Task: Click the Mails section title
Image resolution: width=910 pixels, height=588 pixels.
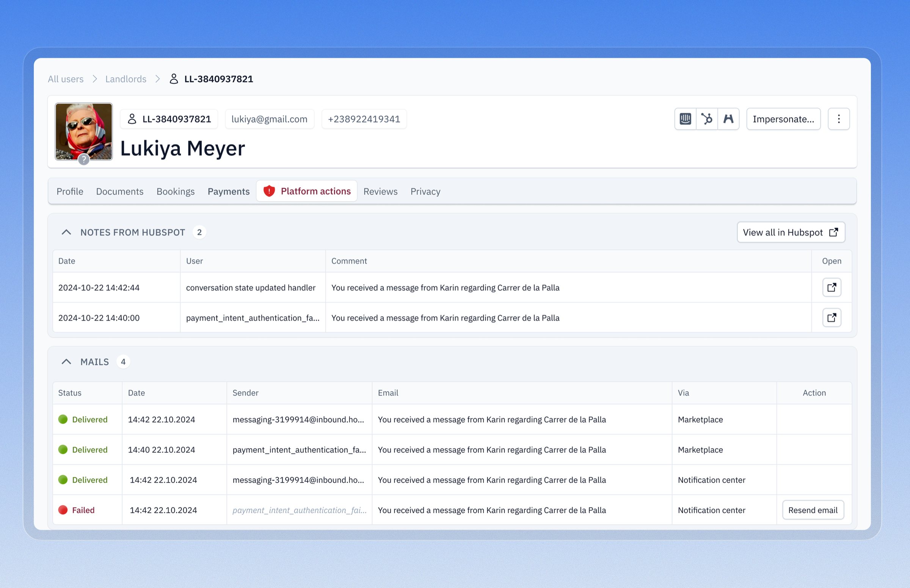Action: tap(95, 362)
